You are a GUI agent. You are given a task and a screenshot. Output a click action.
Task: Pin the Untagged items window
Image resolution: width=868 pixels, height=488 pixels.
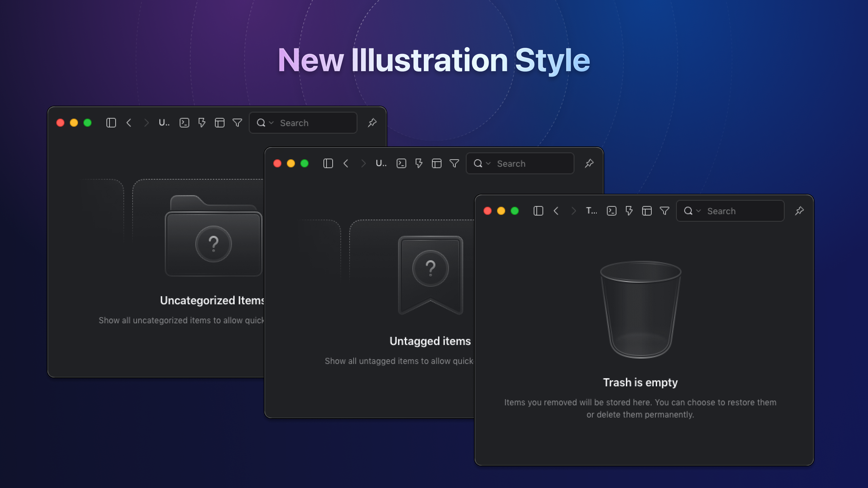coord(589,163)
